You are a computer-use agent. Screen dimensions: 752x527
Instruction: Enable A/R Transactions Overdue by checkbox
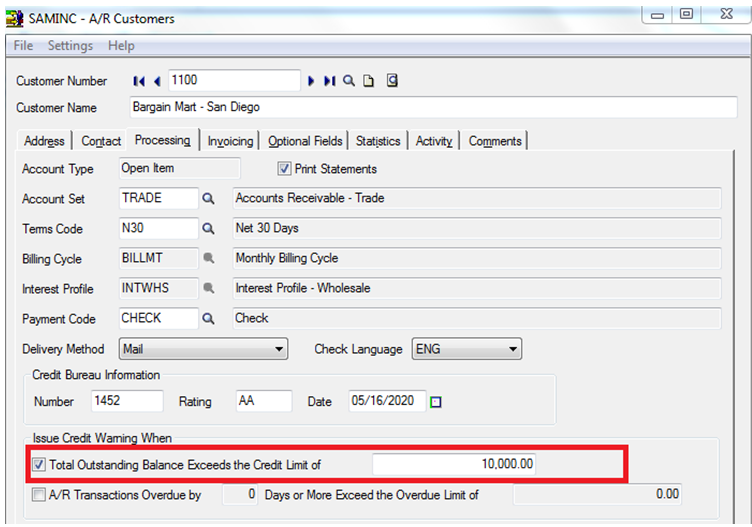point(39,494)
